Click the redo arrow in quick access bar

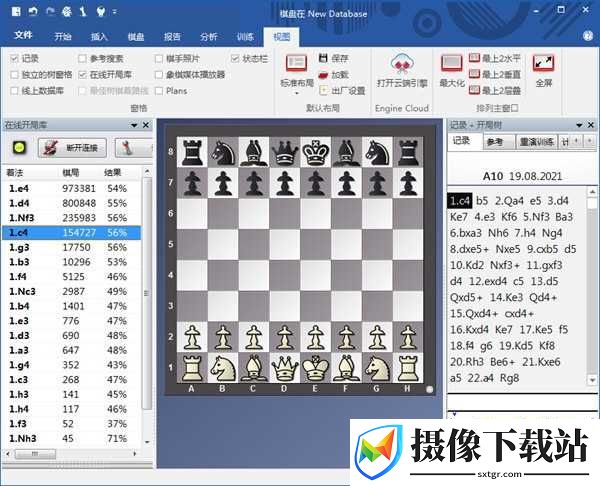click(x=50, y=11)
